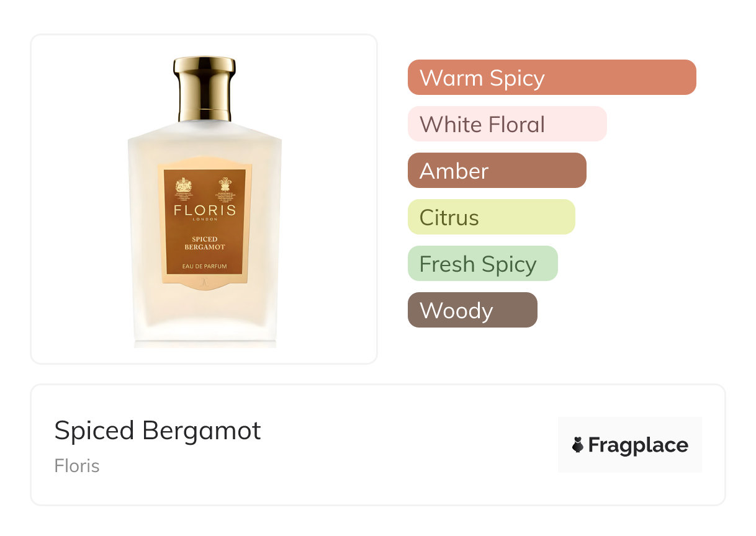Screen dimensions: 756x536
Task: Click the Spiced Bergamot text on bottle
Action: coord(205,243)
